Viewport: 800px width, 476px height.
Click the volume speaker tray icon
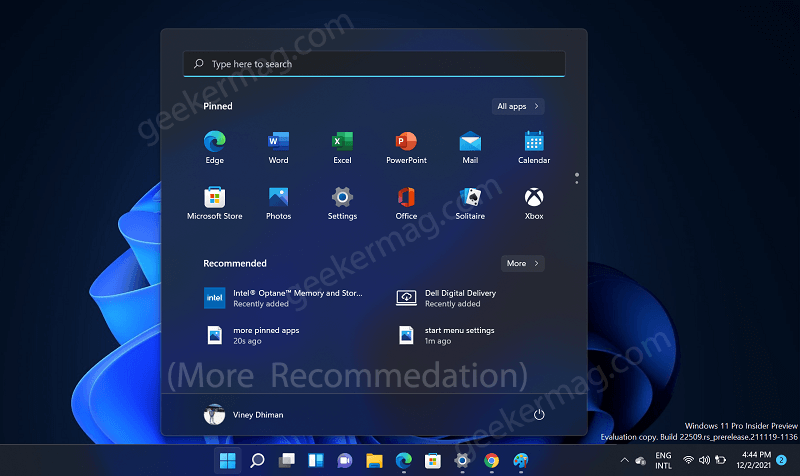pos(704,460)
